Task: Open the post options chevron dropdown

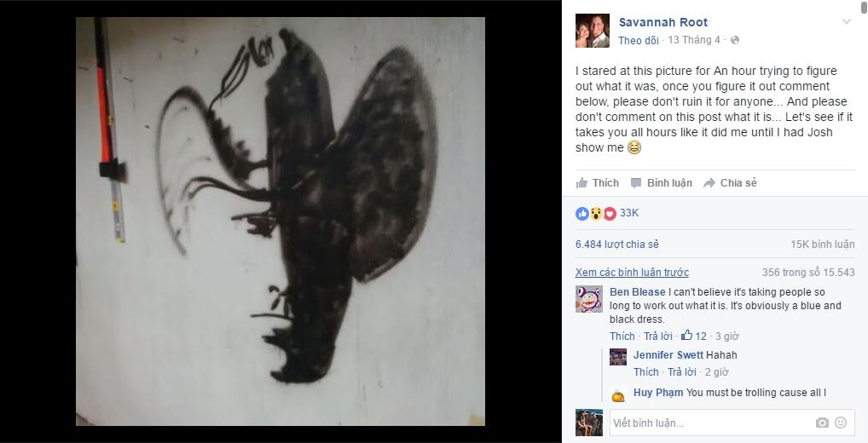Action: point(846,22)
